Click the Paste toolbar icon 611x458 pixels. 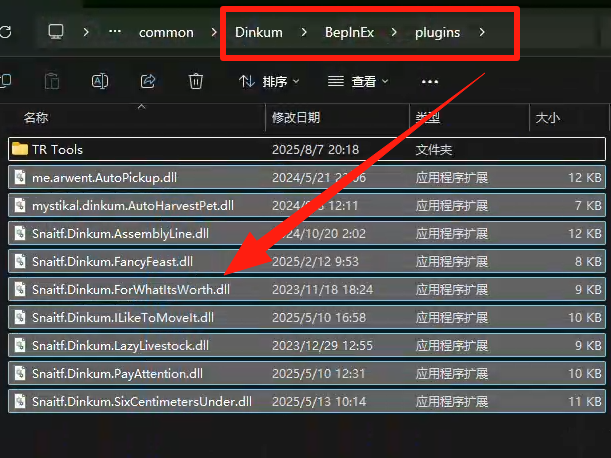point(52,81)
